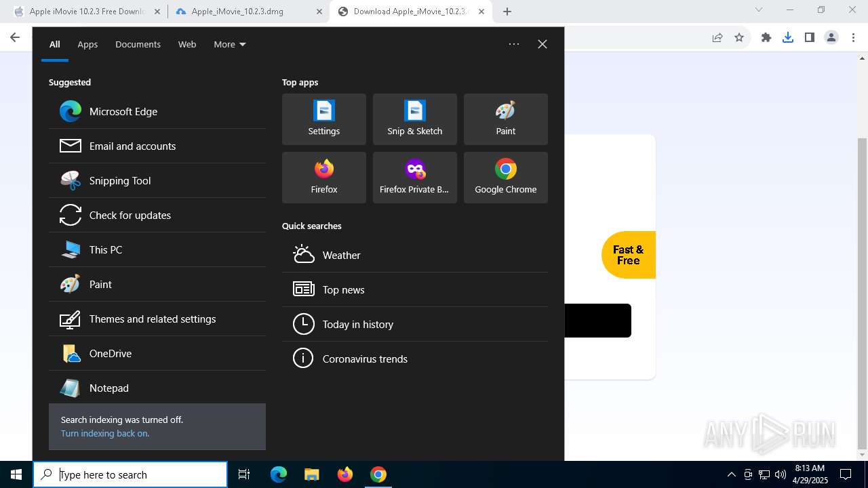Expand the More filter dropdown
Screen dimensions: 868x488
point(230,44)
